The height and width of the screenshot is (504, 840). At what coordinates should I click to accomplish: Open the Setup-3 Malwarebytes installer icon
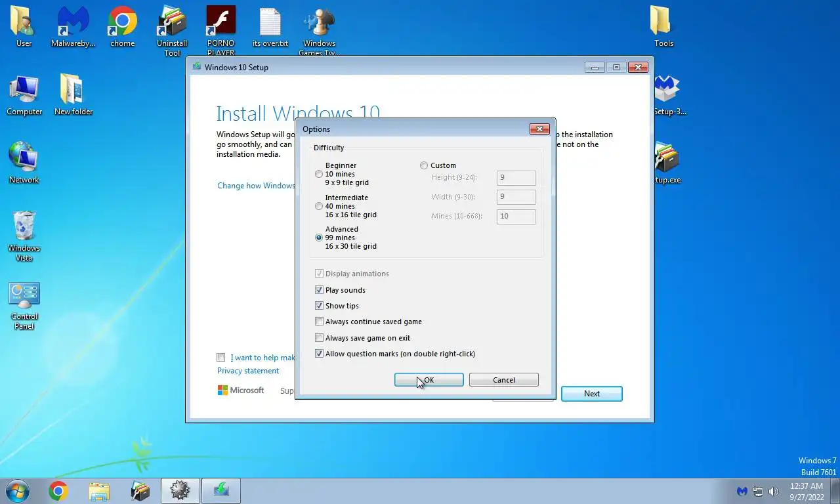(669, 95)
